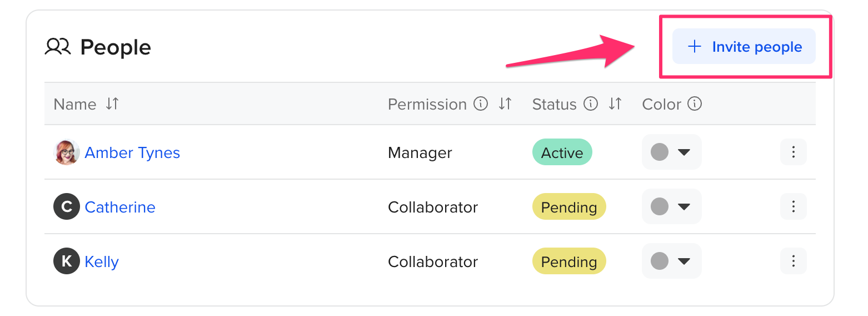Open more options for Catherine
The height and width of the screenshot is (316, 868).
tap(793, 207)
